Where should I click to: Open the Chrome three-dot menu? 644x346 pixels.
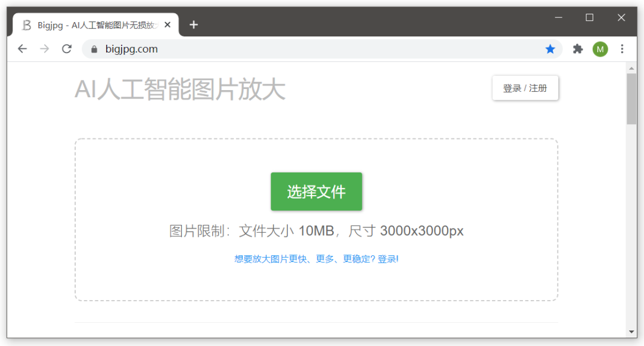622,49
